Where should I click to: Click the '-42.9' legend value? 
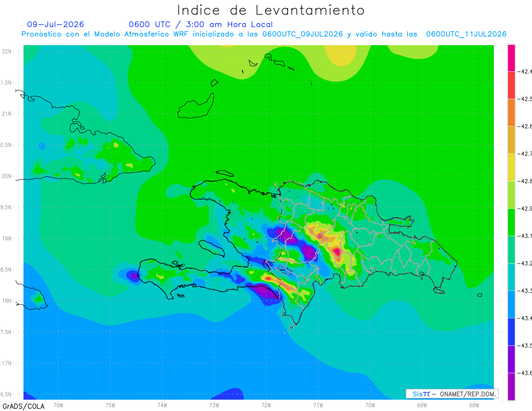[x=525, y=209]
